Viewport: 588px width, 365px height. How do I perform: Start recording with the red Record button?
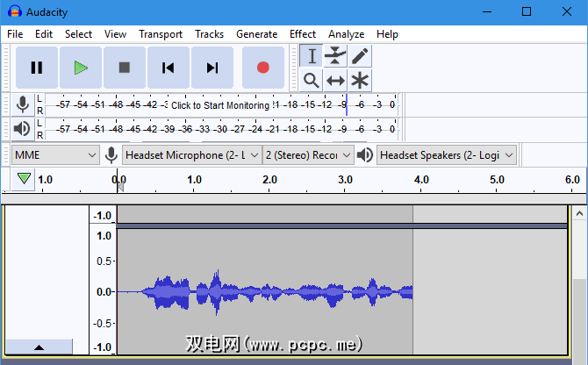(x=262, y=68)
